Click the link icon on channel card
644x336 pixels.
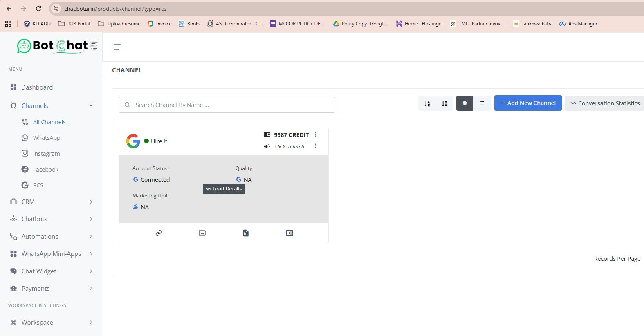coord(159,233)
